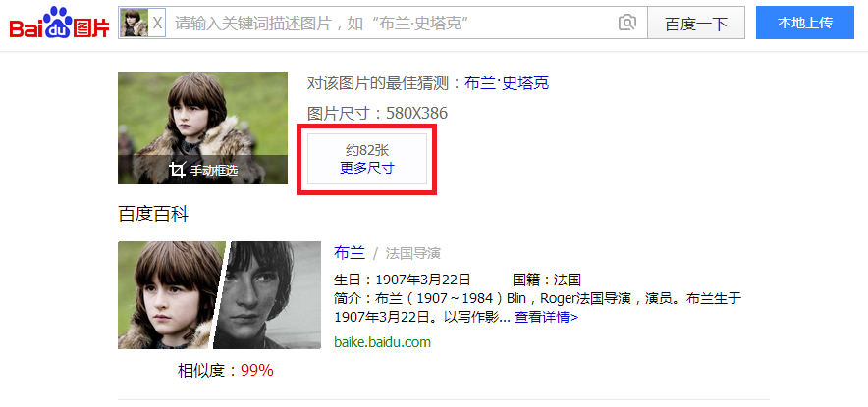Click the 99% similarity value

pyautogui.click(x=257, y=371)
